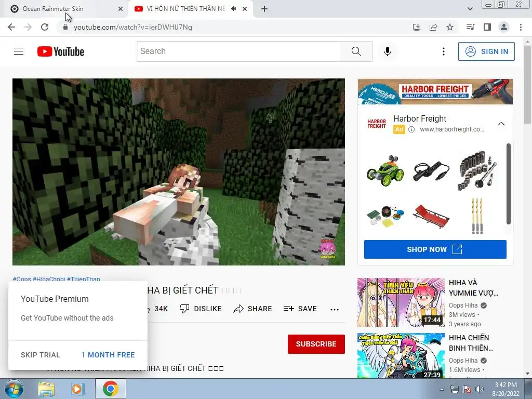Screen dimensions: 532x399
Task: Open more actions ellipsis under video
Action: [335, 309]
